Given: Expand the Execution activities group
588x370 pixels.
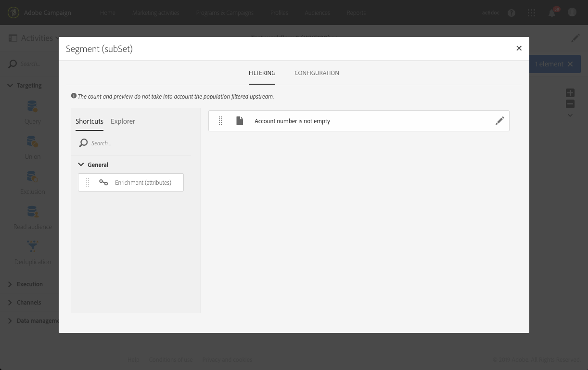Looking at the screenshot, I should [x=10, y=284].
